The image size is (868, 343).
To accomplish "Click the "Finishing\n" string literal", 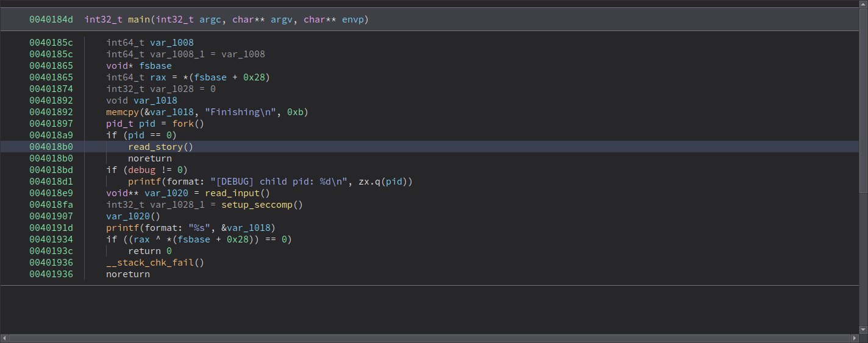I will [243, 112].
